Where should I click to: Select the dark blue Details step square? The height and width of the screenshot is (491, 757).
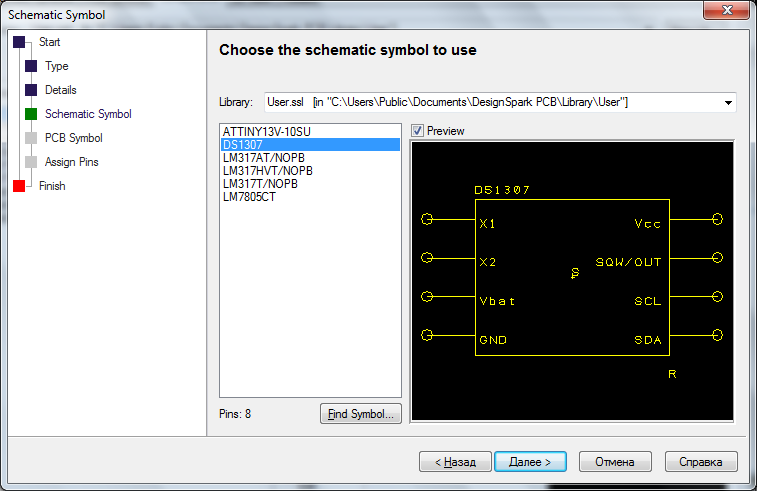[31, 90]
